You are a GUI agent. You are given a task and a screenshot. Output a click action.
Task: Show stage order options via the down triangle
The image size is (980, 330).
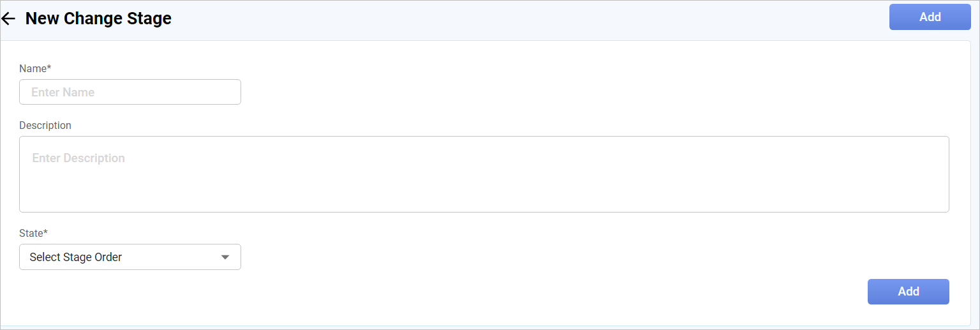[x=225, y=257]
